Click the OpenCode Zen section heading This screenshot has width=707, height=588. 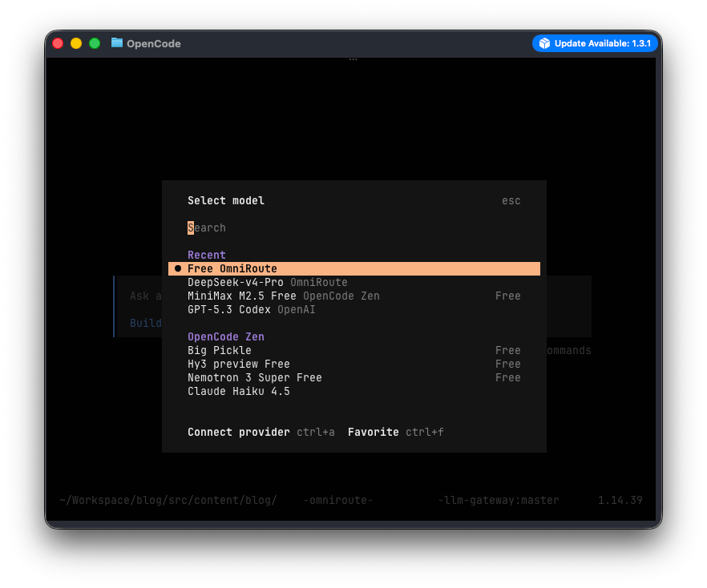click(226, 336)
